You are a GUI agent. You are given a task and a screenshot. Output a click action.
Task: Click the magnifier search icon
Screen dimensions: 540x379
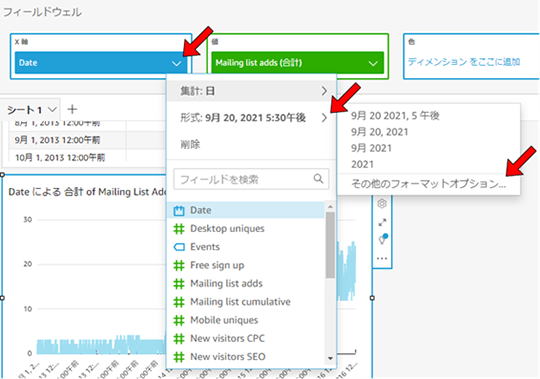pos(319,179)
